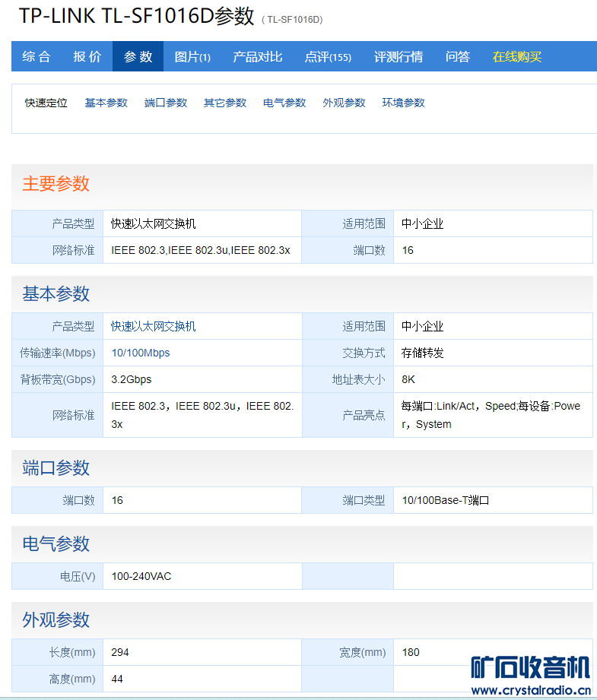Click the 长度(mm) label
597x700 pixels.
point(72,652)
